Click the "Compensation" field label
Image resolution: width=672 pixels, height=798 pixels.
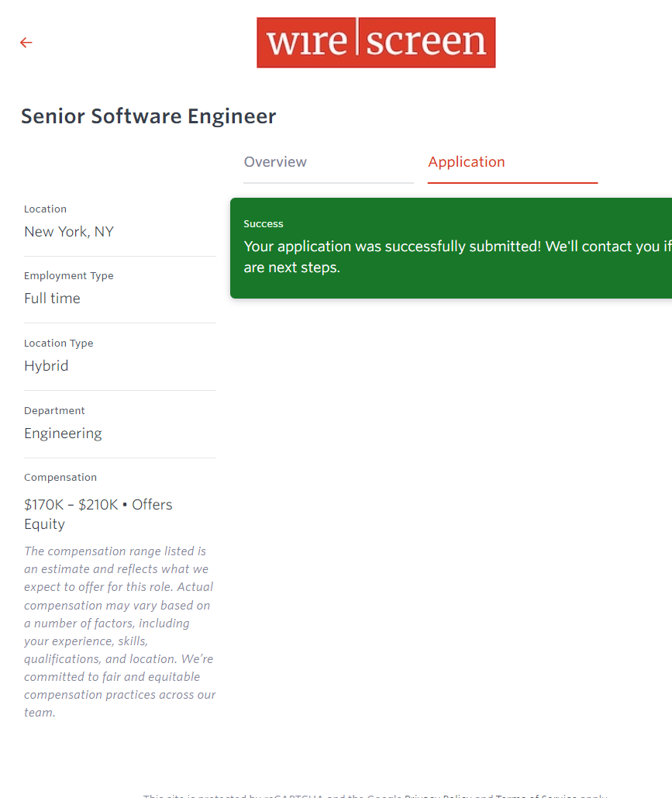pyautogui.click(x=60, y=478)
